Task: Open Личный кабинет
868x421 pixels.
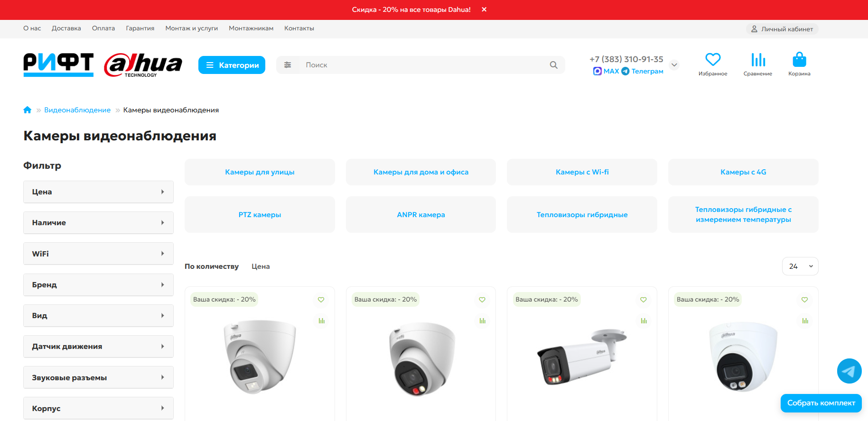Action: point(782,29)
